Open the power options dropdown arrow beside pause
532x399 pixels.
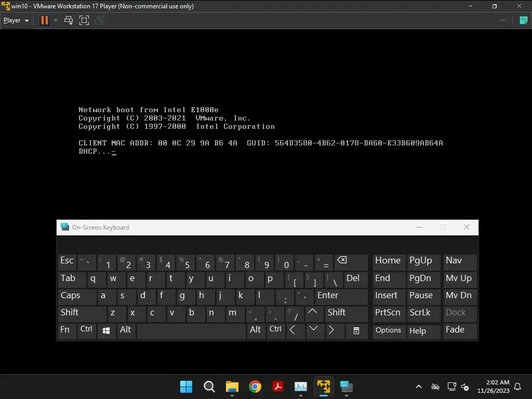[56, 20]
